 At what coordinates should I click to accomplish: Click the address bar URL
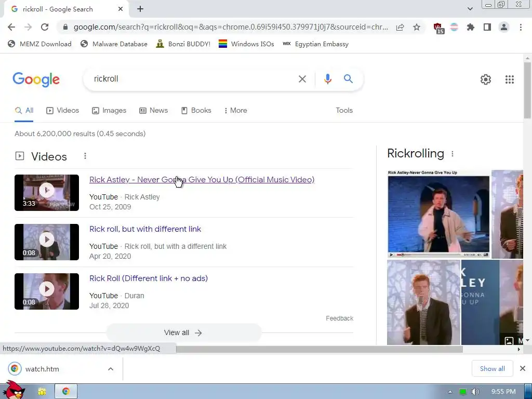point(231,27)
